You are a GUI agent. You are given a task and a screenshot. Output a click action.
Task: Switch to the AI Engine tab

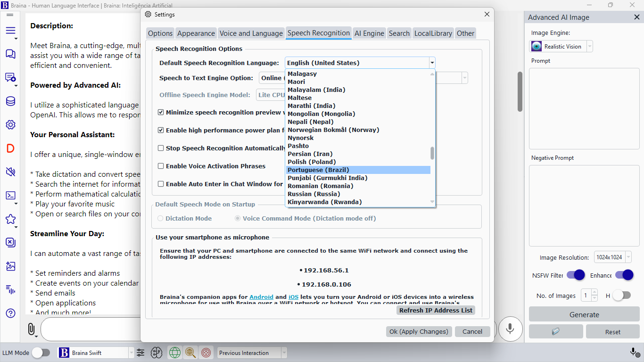point(369,33)
